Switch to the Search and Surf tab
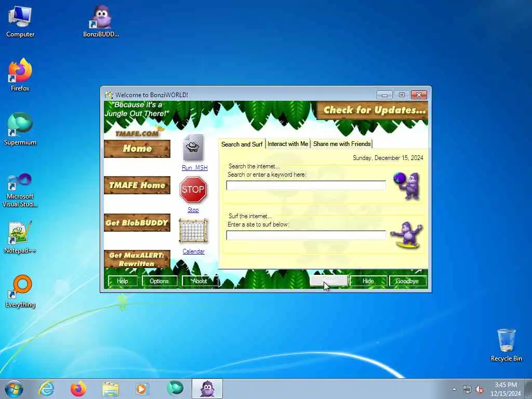 pos(242,144)
